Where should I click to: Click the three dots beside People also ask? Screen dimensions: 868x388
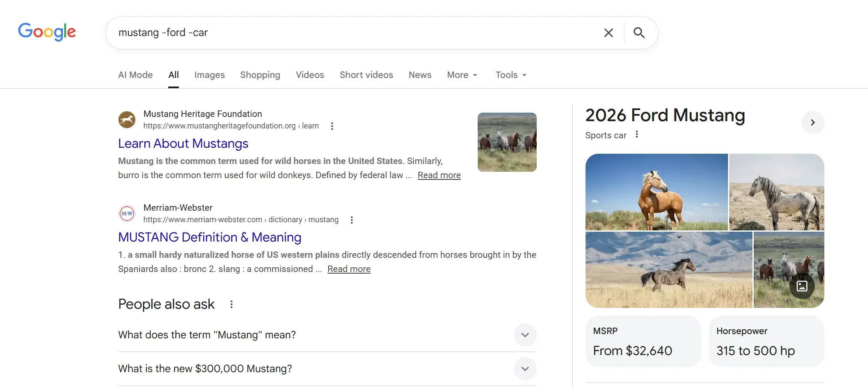pyautogui.click(x=232, y=304)
